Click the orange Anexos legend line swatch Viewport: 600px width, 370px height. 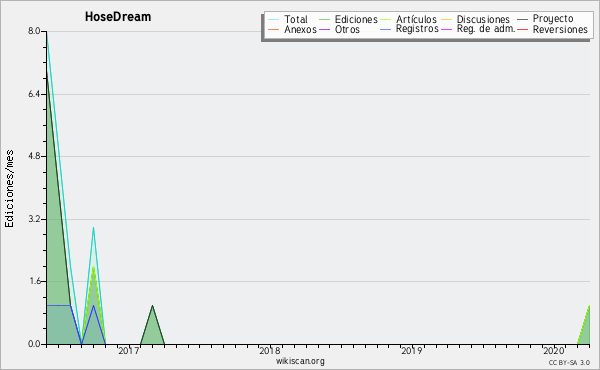coord(274,29)
